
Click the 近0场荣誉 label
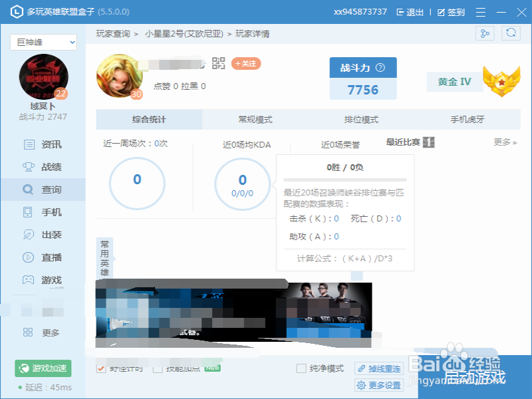point(340,145)
